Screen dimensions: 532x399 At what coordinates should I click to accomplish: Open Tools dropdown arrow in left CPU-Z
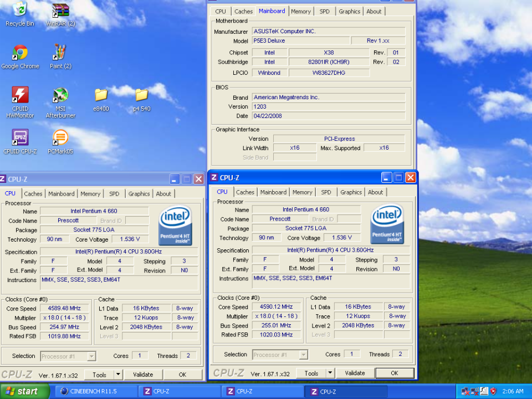tap(117, 375)
